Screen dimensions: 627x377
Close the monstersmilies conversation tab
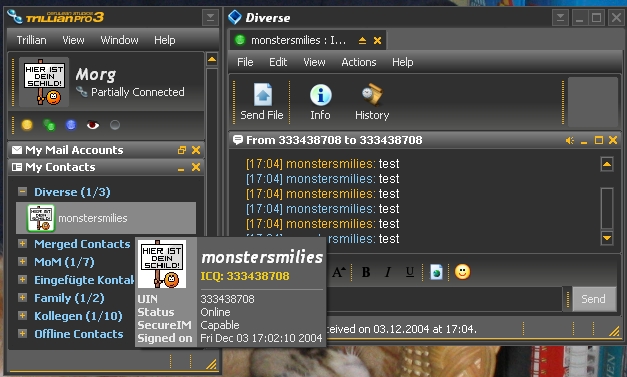coord(377,40)
